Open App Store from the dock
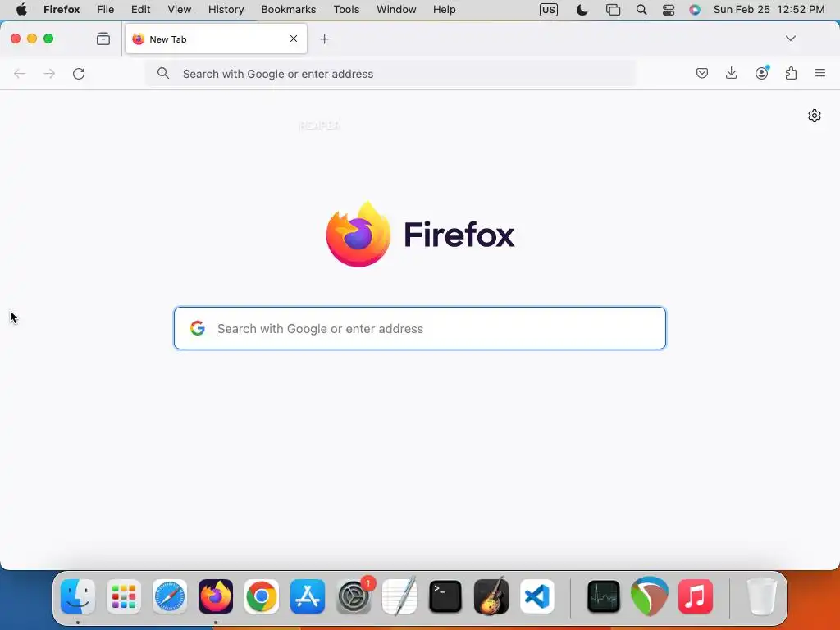840x630 pixels. click(x=308, y=596)
